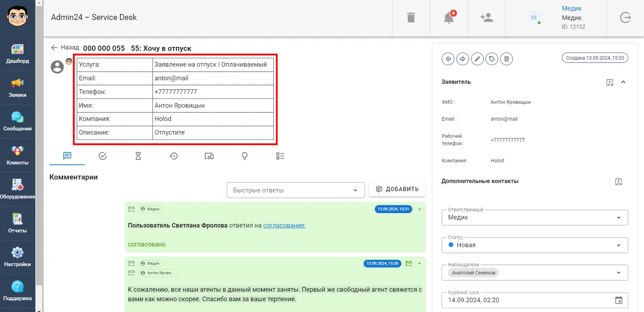Click the tag icon in ticket toolbar
Viewport: 644px width, 312px height.
pos(492,59)
